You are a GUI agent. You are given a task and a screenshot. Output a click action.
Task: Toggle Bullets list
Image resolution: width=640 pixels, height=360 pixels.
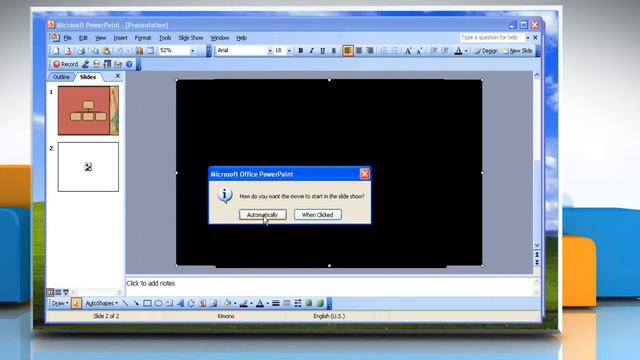tap(395, 51)
